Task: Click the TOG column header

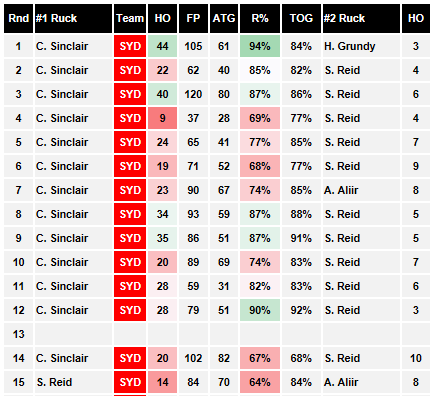Action: pos(301,18)
